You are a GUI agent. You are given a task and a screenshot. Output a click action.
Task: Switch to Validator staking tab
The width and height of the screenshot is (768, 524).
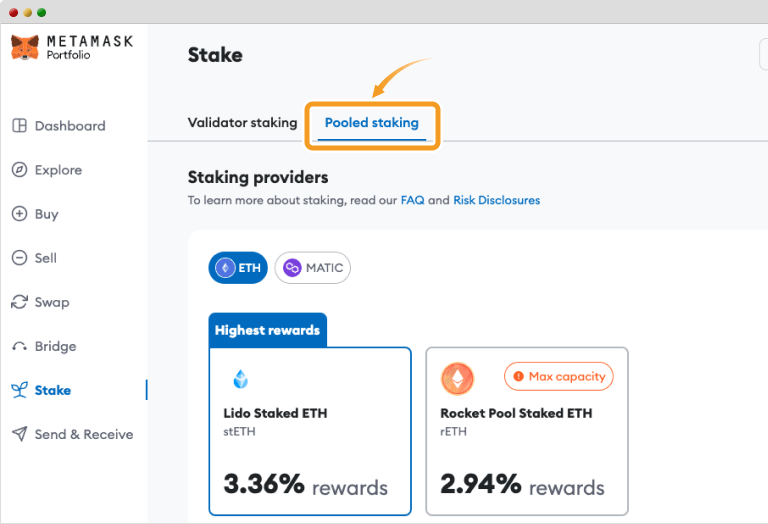click(242, 123)
